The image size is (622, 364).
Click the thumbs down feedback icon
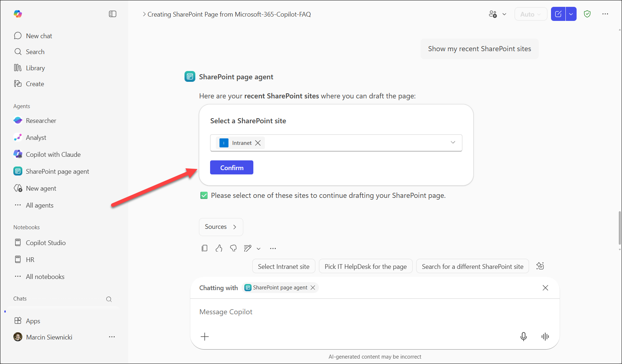click(233, 248)
